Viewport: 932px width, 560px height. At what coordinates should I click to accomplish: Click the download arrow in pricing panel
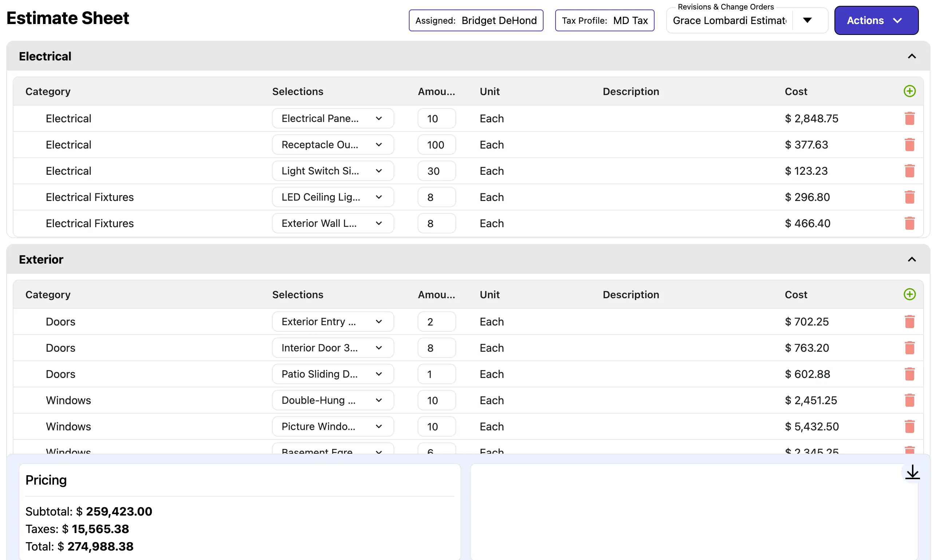pos(912,472)
